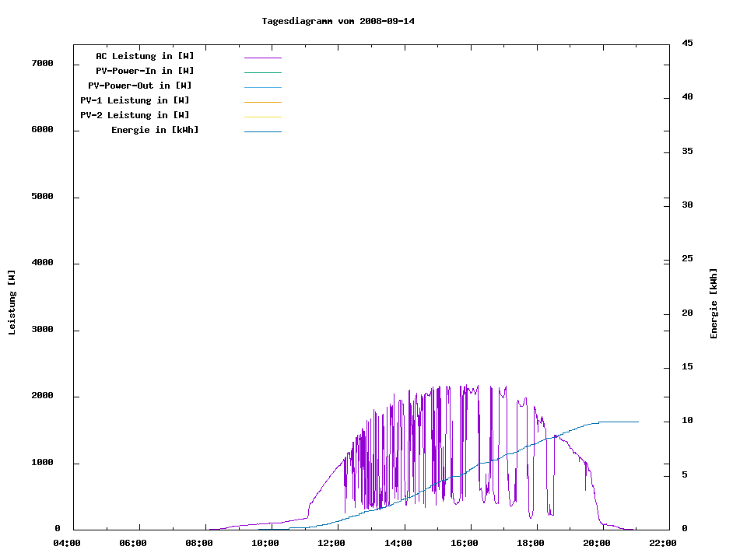
Task: Click the right axis title Energie [kWh]
Action: (x=714, y=303)
